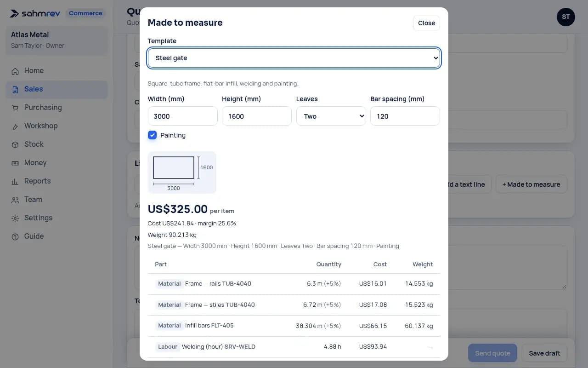This screenshot has width=588, height=368.
Task: Open the Template dropdown showing Steel gate
Action: tap(294, 58)
